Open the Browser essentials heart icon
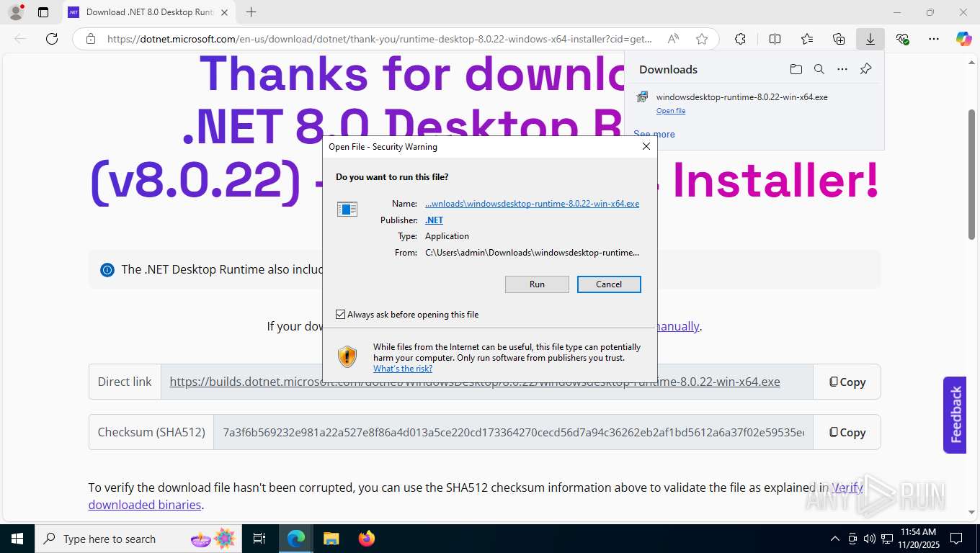The height and width of the screenshot is (553, 980). [902, 39]
